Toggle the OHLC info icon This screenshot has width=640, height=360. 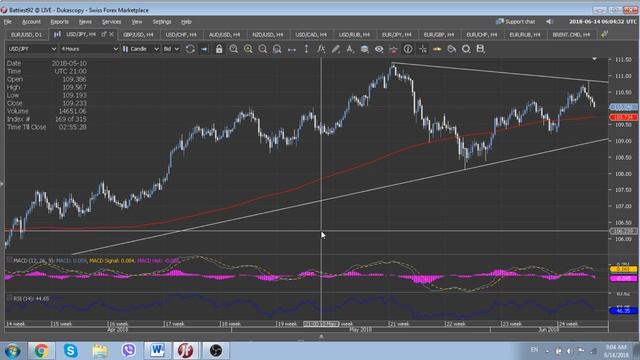408,49
